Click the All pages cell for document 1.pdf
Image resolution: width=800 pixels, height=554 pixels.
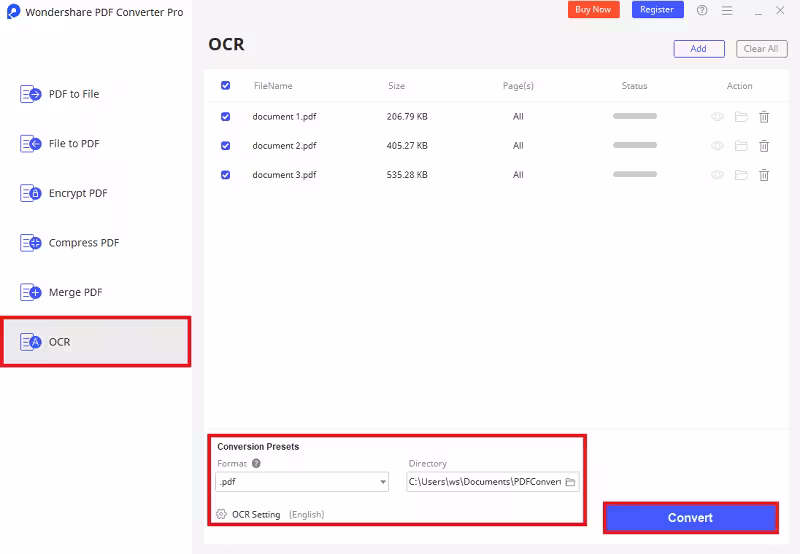(518, 117)
